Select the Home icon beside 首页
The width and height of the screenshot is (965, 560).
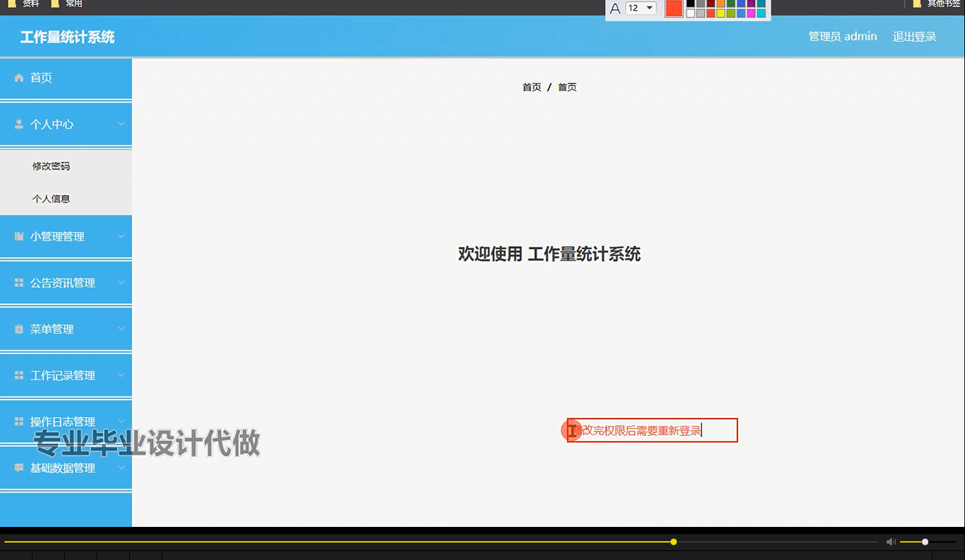18,78
